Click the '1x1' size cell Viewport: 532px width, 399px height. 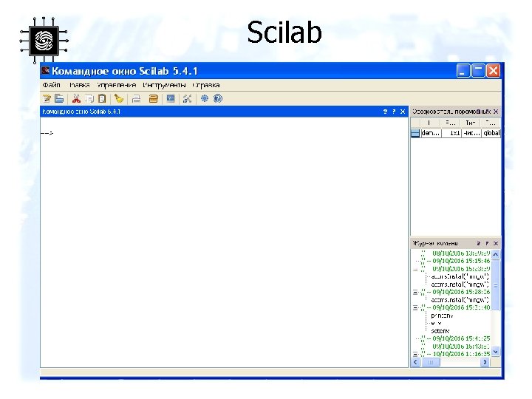coord(451,133)
